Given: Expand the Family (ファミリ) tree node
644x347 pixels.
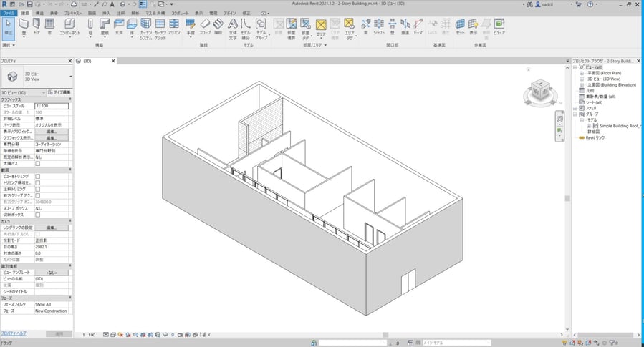Looking at the screenshot, I should [575, 108].
